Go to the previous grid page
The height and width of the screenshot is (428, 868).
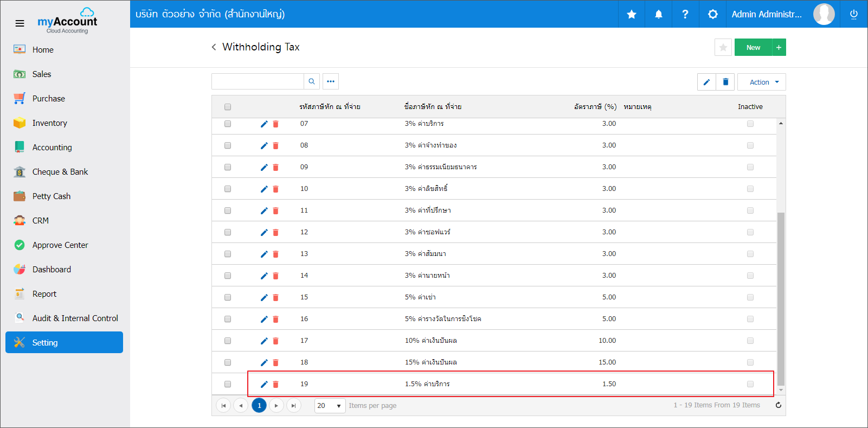[x=241, y=405]
